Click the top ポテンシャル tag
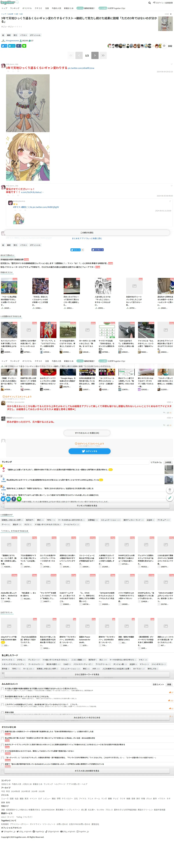This screenshot has width=174, height=868. [x=35, y=35]
